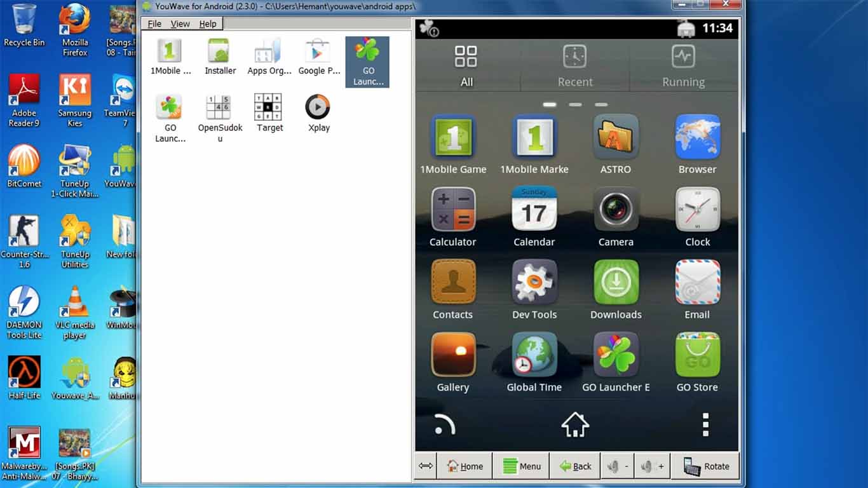868x488 pixels.
Task: Select the third page indicator dot
Action: click(x=601, y=104)
